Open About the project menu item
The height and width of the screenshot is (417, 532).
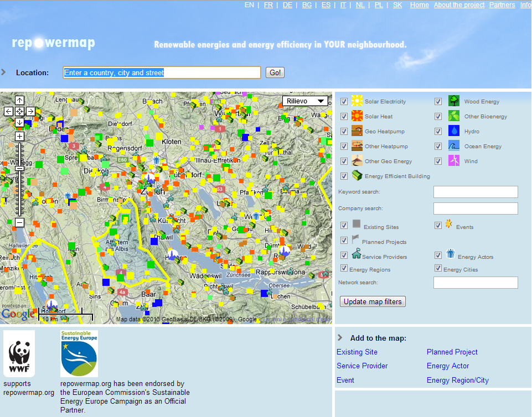pyautogui.click(x=459, y=5)
